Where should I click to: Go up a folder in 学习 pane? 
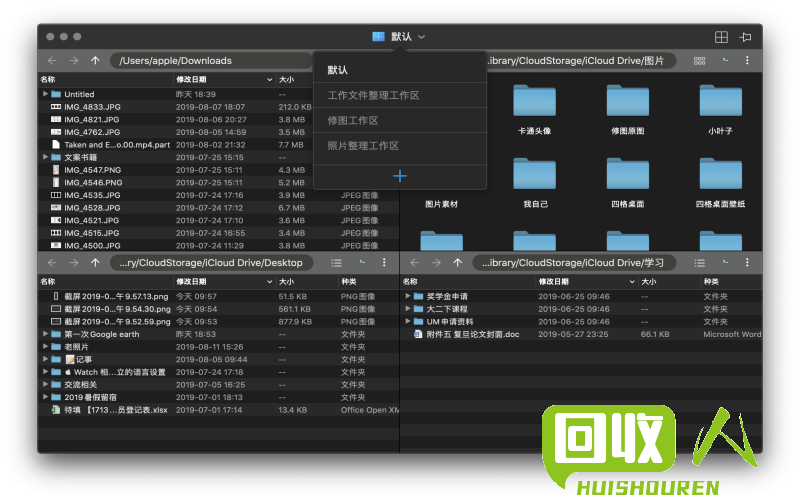pos(458,263)
